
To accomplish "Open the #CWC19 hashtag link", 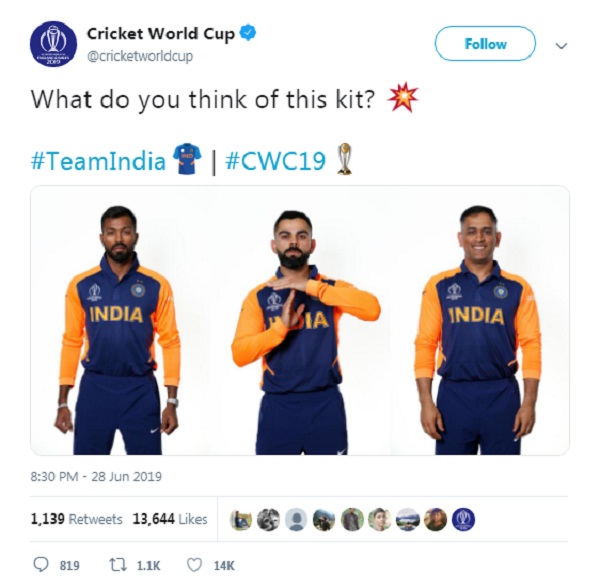I will (276, 161).
